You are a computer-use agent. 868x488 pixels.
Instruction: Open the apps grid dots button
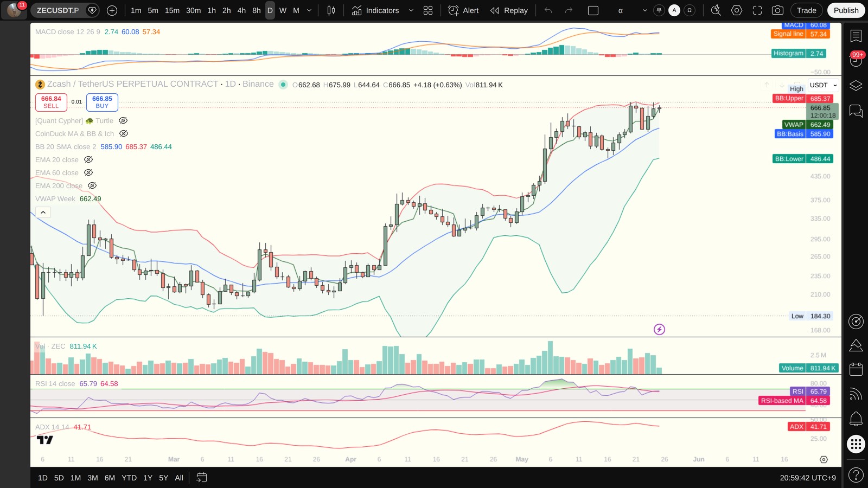pos(856,444)
